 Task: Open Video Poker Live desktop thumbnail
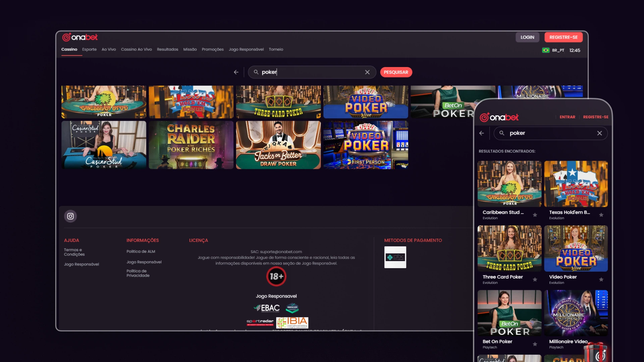[366, 102]
